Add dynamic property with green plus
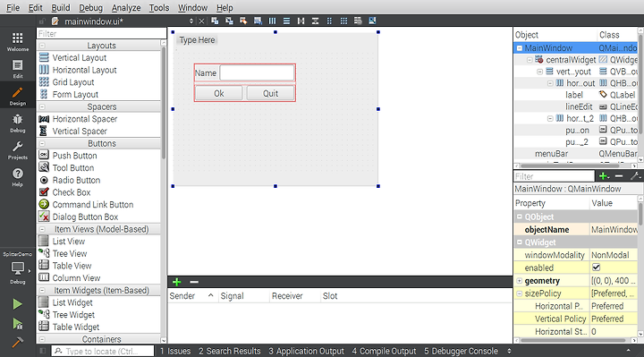Screen dimensions: 644x357 point(604,176)
